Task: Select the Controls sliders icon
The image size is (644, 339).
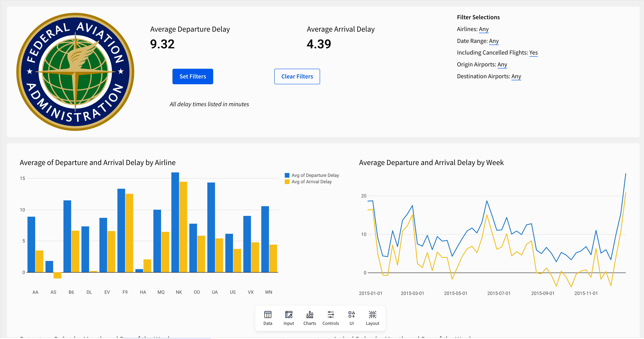Action: point(331,315)
